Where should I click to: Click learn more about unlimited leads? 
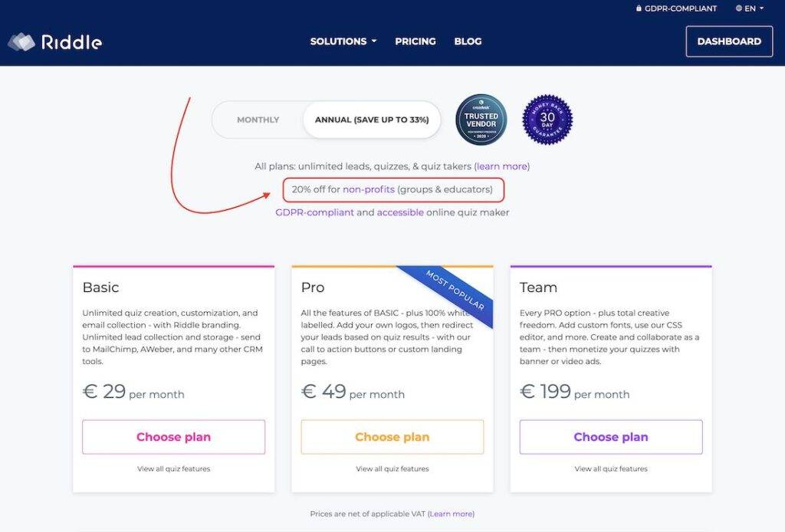(501, 166)
